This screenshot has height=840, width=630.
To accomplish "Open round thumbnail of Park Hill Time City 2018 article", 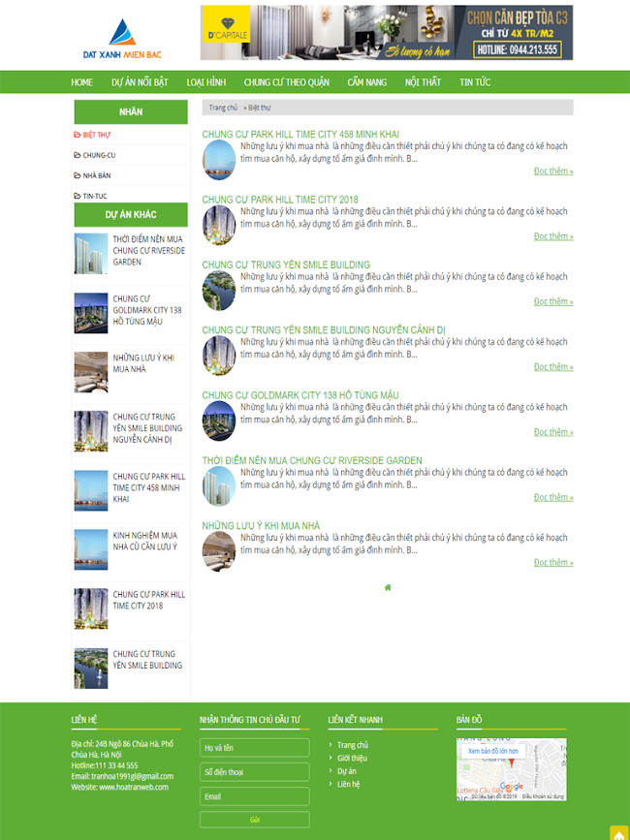I will [x=219, y=226].
